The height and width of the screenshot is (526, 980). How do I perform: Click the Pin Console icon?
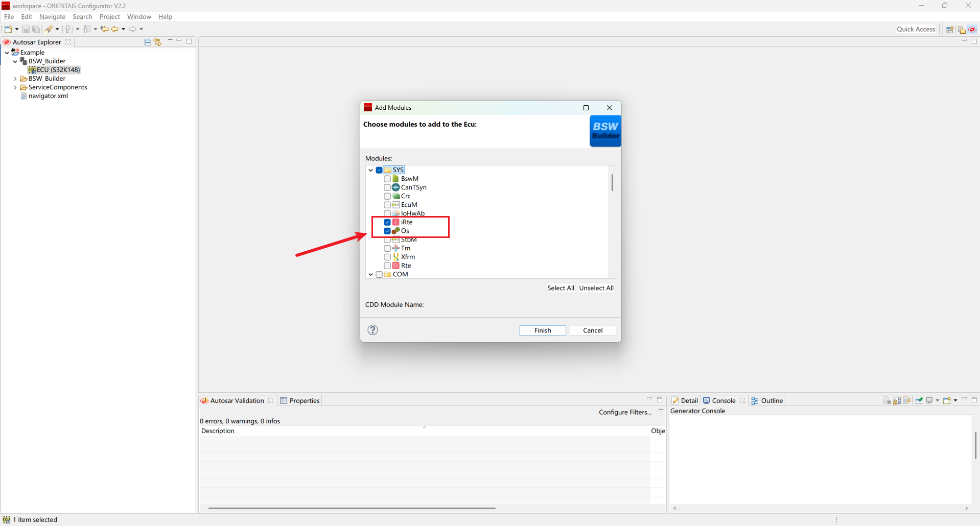919,401
